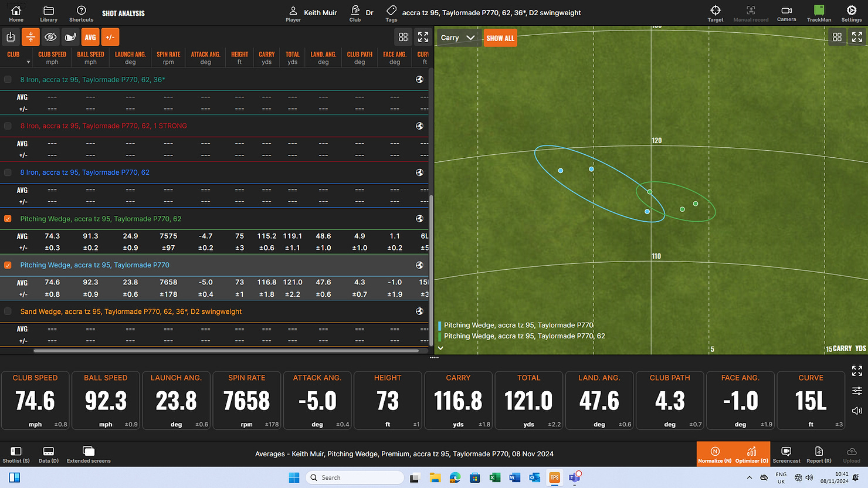868x488 pixels.
Task: Start a Screencast
Action: (x=786, y=454)
